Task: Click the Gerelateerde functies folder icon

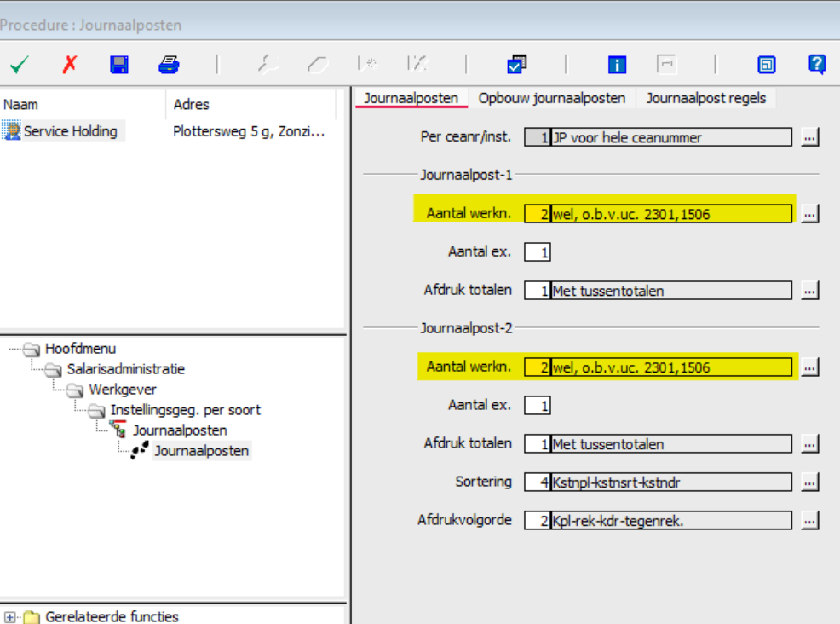Action: point(32,617)
